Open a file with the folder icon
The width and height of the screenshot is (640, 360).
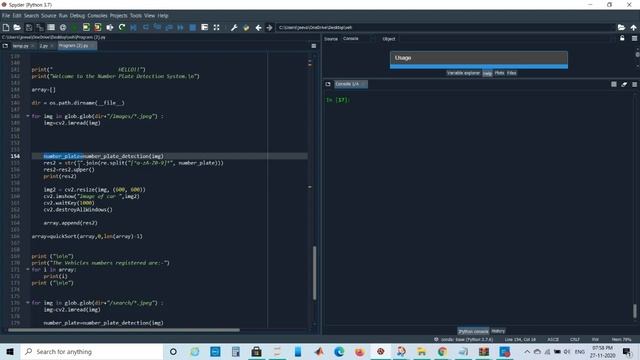point(17,27)
